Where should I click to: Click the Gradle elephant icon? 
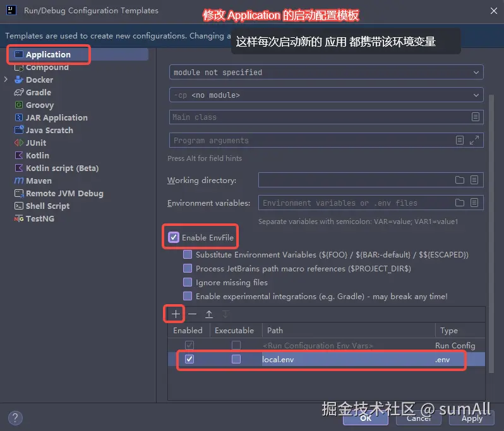point(19,93)
